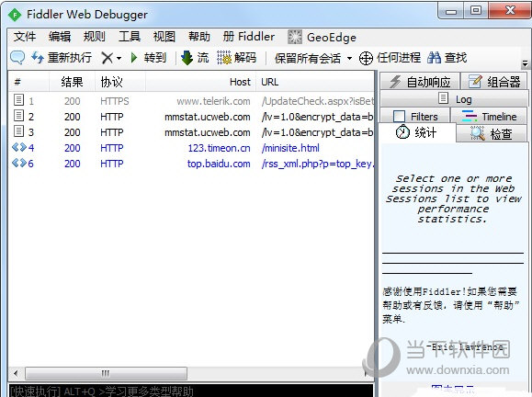
Task: Open the 帮助 menu
Action: [199, 37]
